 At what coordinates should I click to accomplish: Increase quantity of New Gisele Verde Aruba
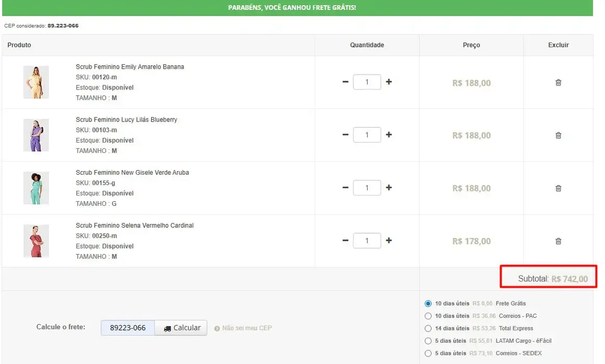pyautogui.click(x=388, y=188)
